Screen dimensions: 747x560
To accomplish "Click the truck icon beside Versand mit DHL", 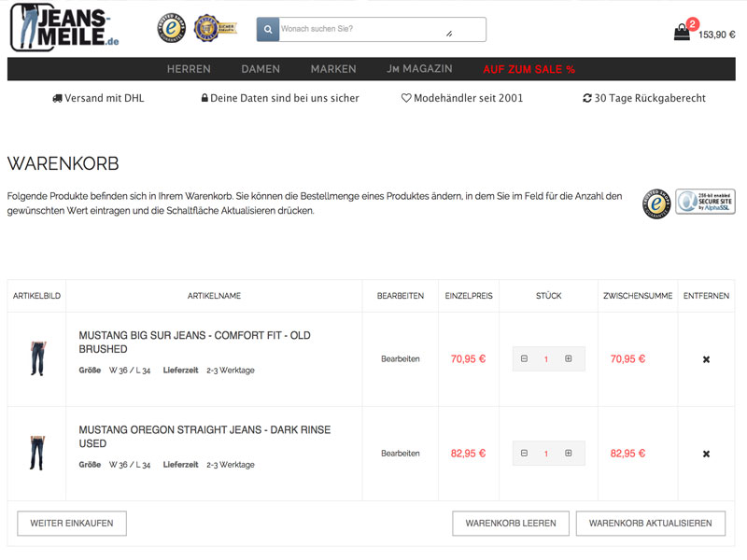I will [57, 99].
